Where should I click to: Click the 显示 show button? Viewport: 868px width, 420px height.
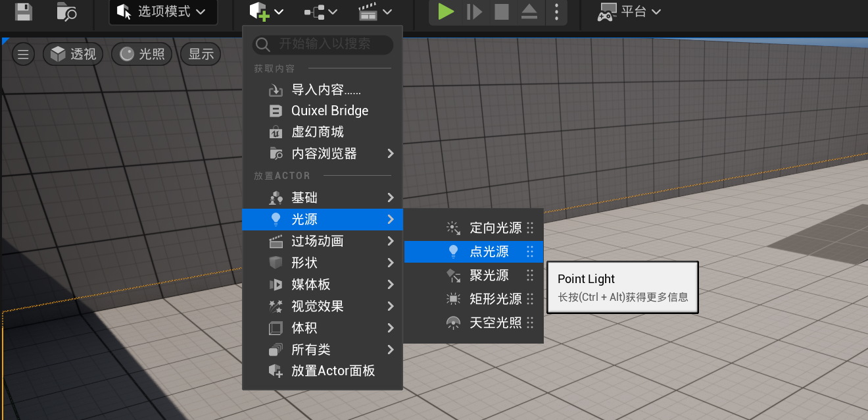coord(201,54)
